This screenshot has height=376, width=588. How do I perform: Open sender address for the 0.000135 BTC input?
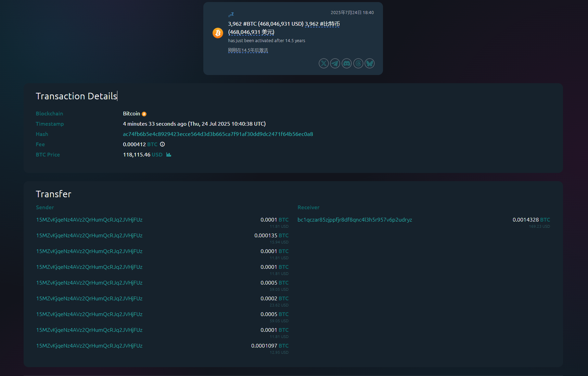tap(89, 236)
